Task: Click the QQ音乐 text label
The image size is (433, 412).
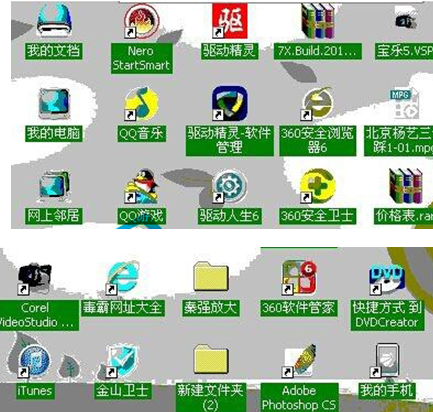Action: coord(141,134)
